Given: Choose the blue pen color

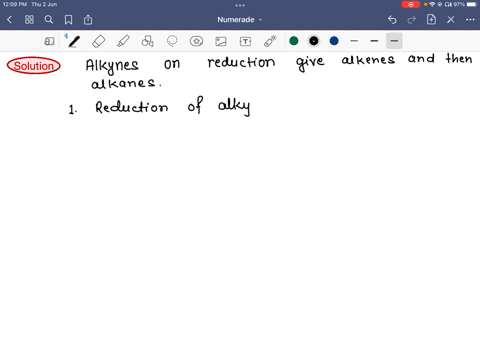Looking at the screenshot, I should [x=334, y=41].
